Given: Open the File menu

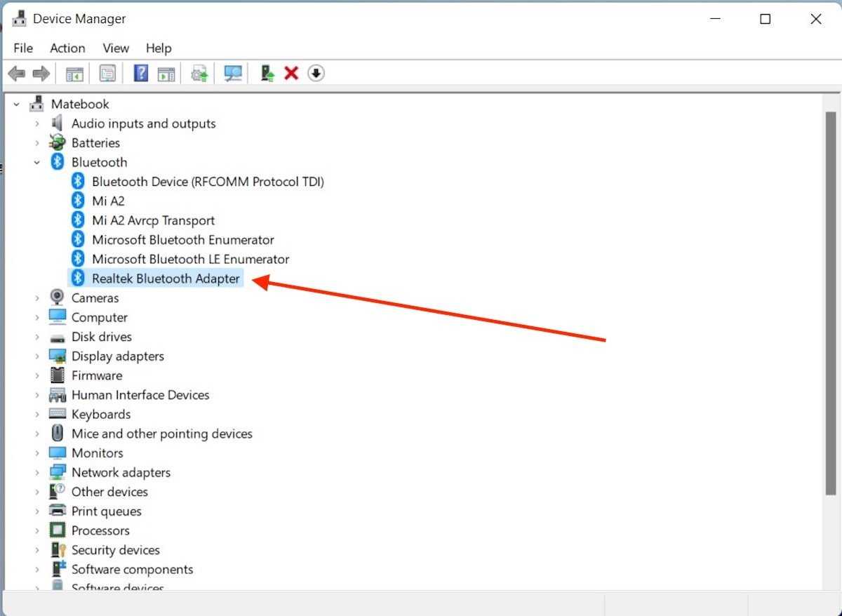Looking at the screenshot, I should 23,48.
